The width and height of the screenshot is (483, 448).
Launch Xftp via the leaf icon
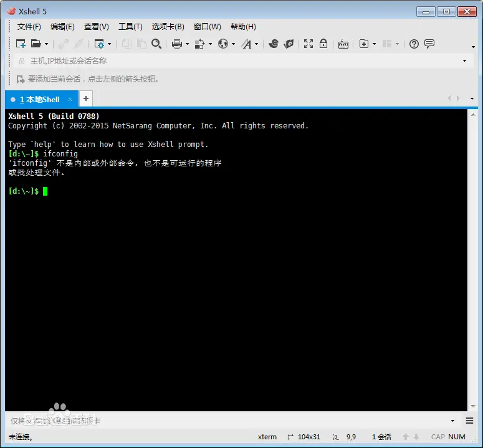(289, 44)
